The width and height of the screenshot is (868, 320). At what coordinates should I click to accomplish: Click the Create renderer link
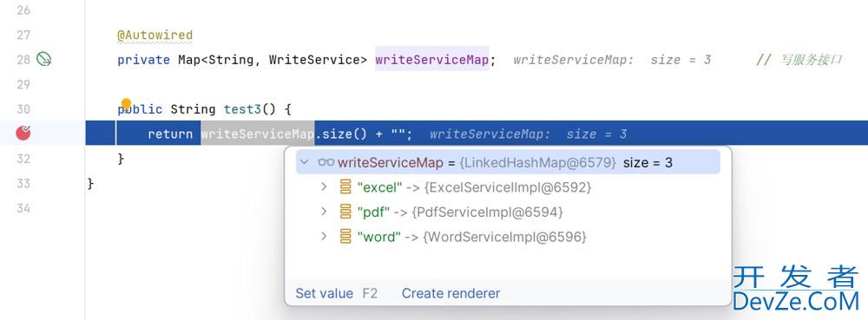pyautogui.click(x=450, y=293)
